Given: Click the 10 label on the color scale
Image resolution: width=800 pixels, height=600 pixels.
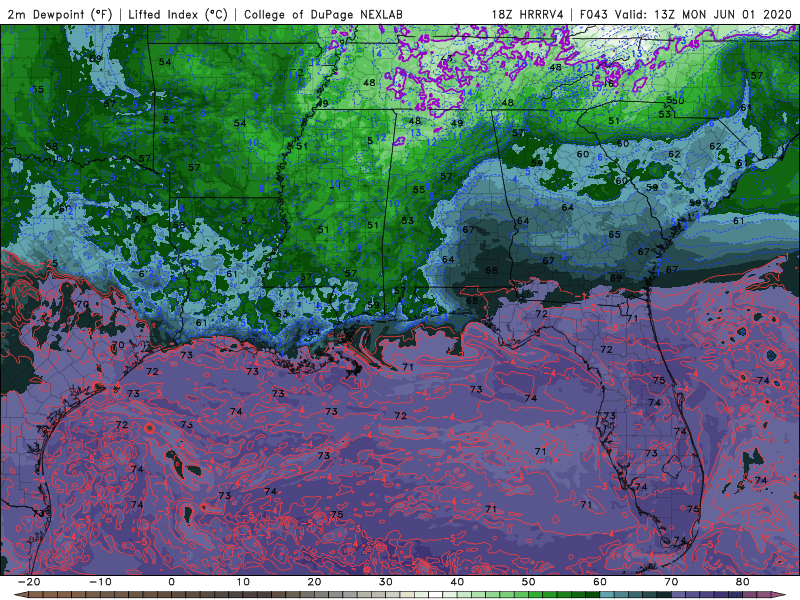Looking at the screenshot, I should [x=243, y=582].
